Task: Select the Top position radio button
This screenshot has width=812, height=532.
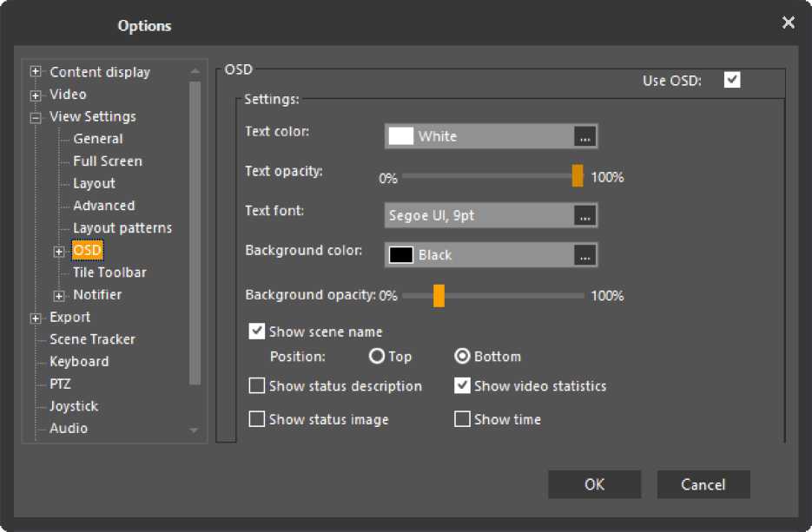Action: (x=377, y=357)
